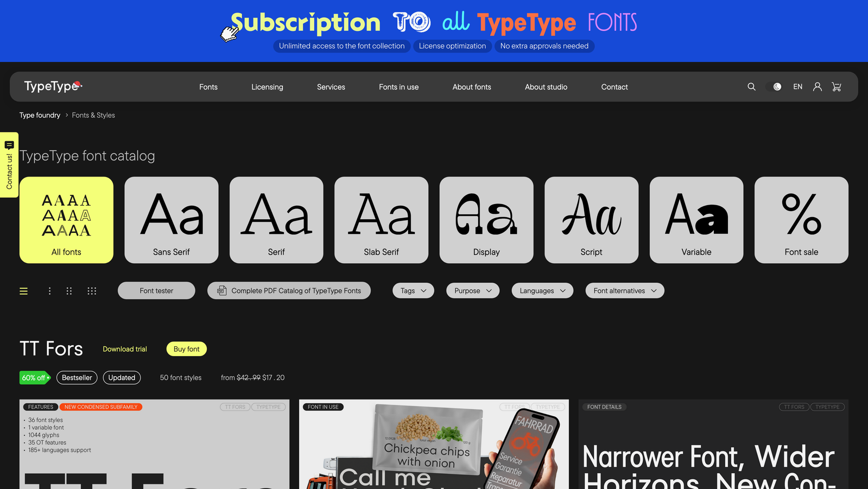The height and width of the screenshot is (489, 868).
Task: Open the Font tester button
Action: click(156, 290)
